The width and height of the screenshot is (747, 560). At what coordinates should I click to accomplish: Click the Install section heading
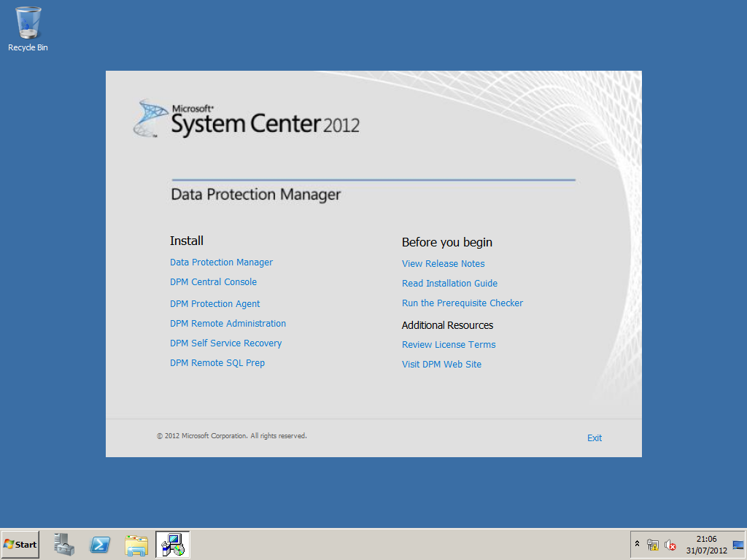pyautogui.click(x=187, y=241)
